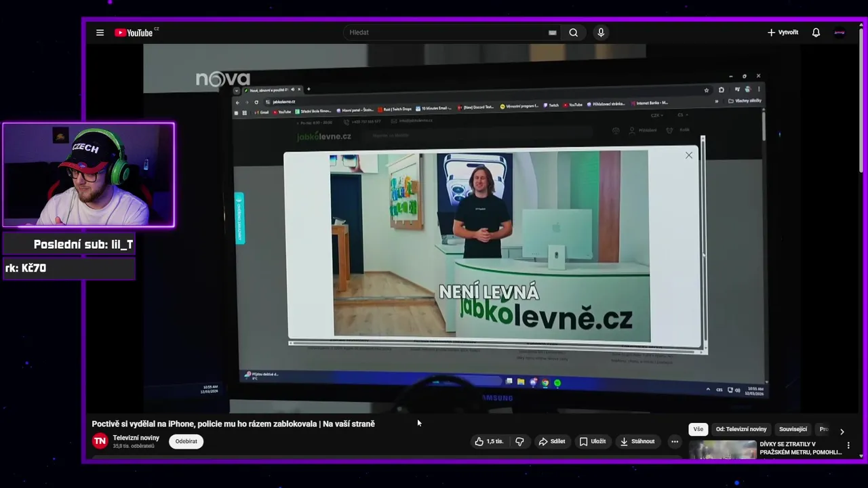This screenshot has width=868, height=488.
Task: Open the on-screen keyboard in search box
Action: click(x=552, y=33)
